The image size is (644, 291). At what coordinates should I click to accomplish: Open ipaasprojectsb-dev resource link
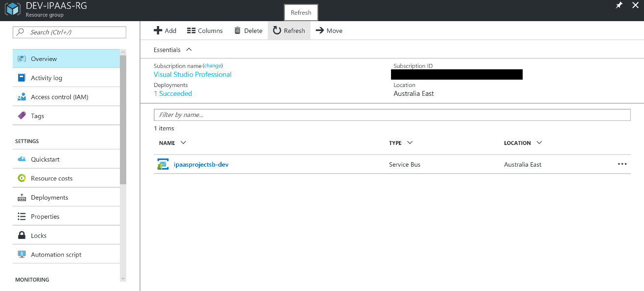tap(201, 165)
